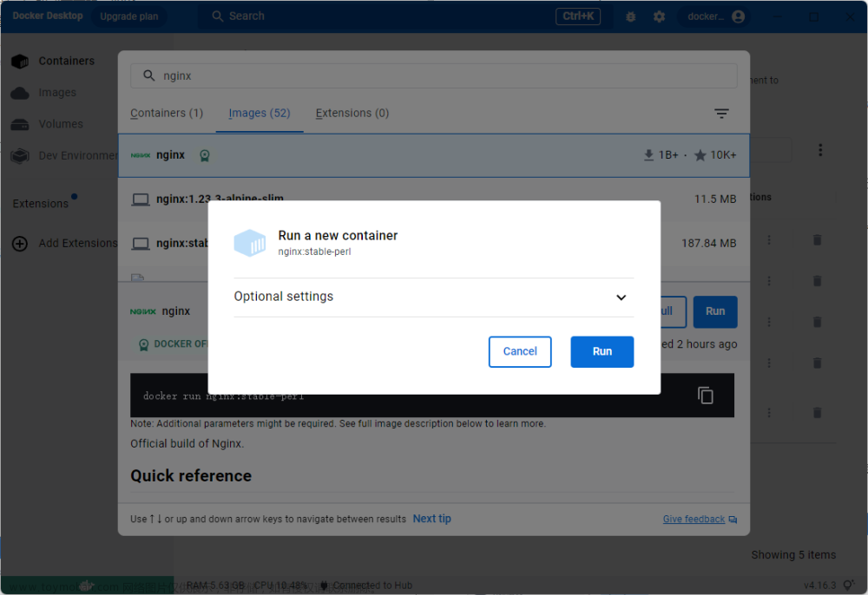
Task: Click the nginx search input field
Action: [x=433, y=75]
